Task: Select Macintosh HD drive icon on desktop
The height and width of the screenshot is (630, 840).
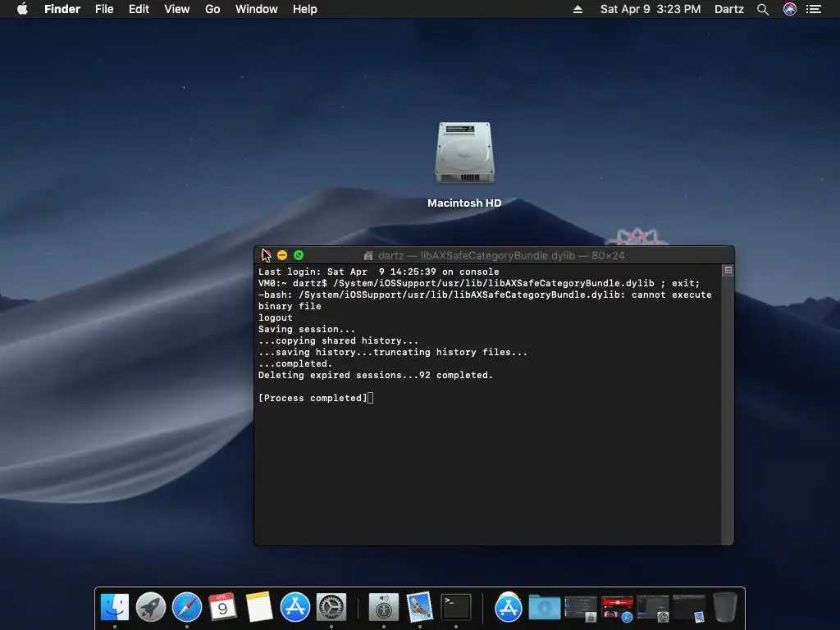Action: tap(464, 153)
